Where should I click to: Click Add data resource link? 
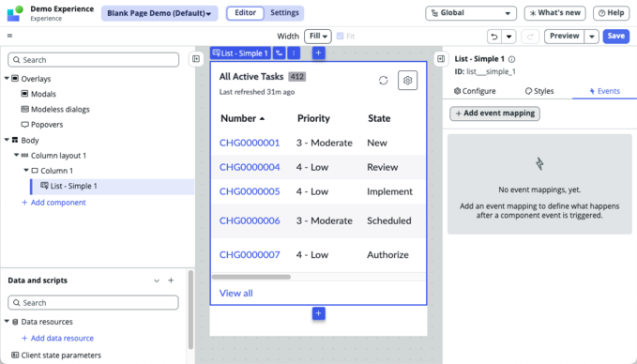coord(57,338)
